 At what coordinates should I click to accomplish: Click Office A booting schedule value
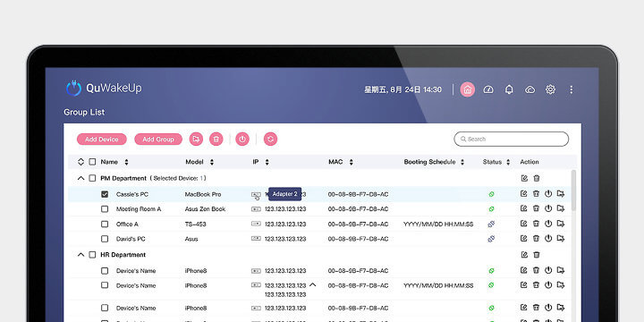coord(438,224)
